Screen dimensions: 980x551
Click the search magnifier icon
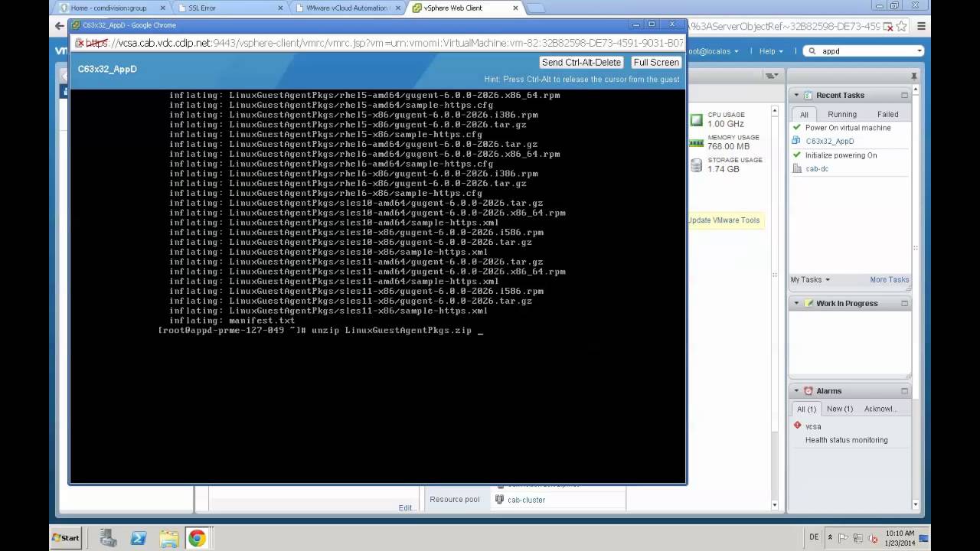click(x=811, y=51)
